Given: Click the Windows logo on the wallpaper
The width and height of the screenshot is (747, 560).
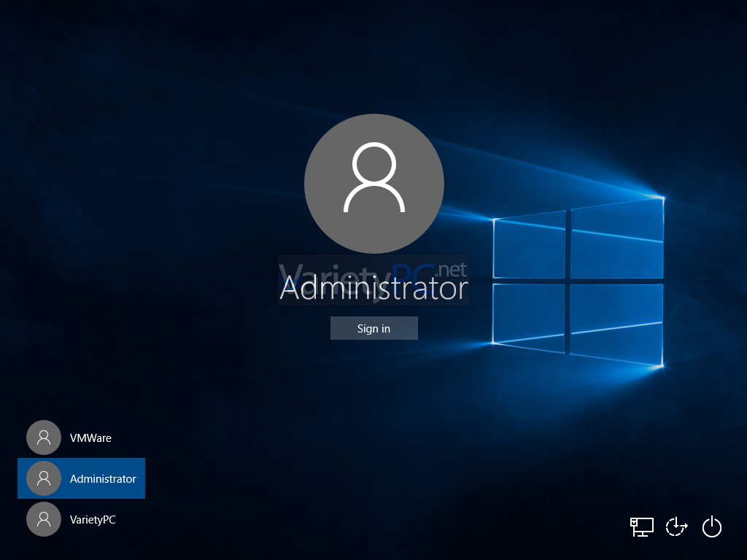Looking at the screenshot, I should (576, 281).
